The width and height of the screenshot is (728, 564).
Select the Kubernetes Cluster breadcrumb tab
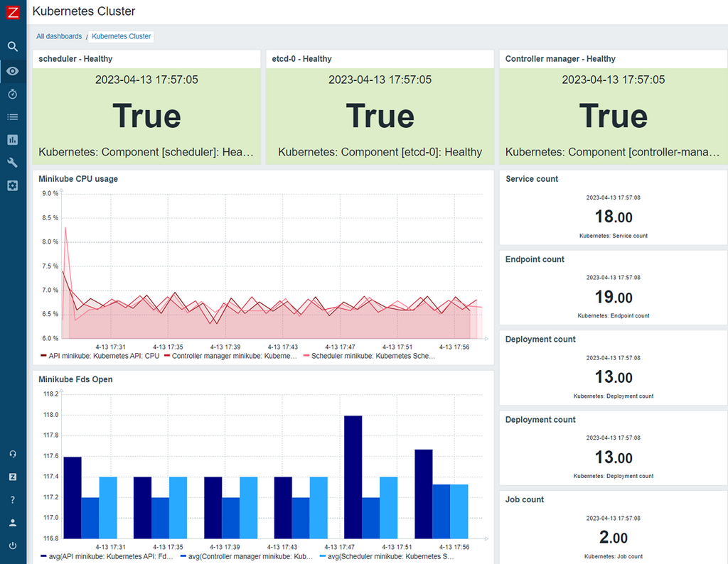pyautogui.click(x=122, y=36)
